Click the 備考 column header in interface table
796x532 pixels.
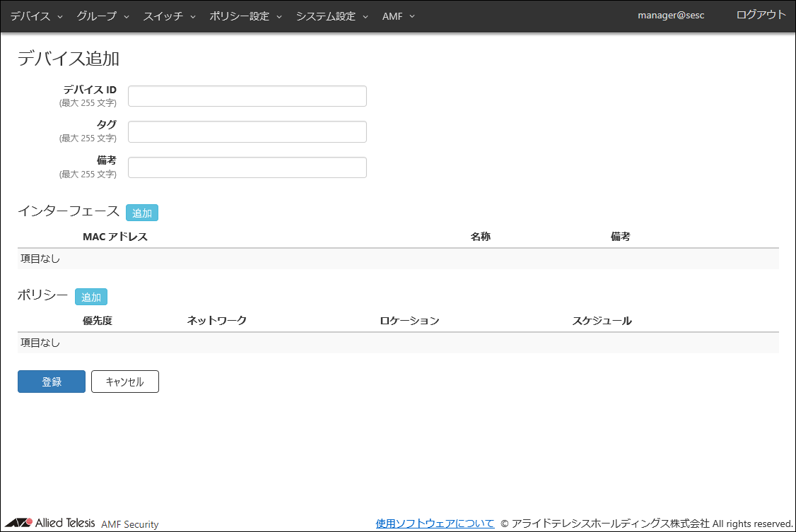point(621,237)
